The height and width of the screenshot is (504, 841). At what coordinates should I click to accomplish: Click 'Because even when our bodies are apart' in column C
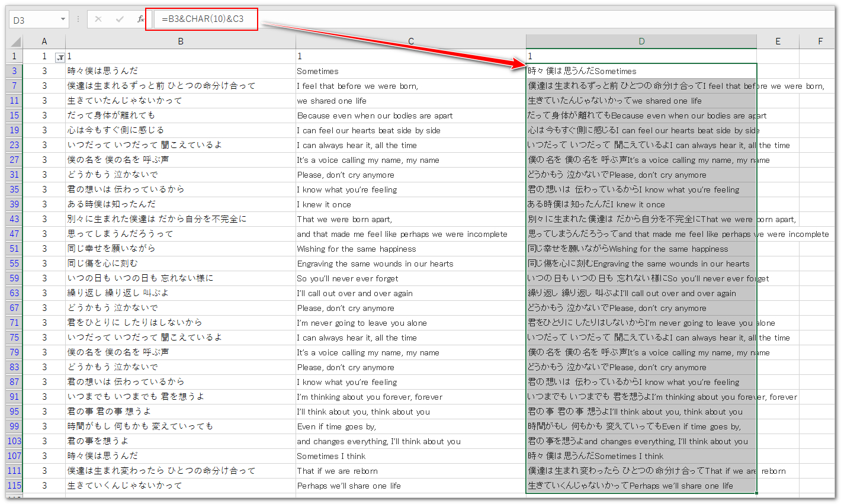(411, 115)
